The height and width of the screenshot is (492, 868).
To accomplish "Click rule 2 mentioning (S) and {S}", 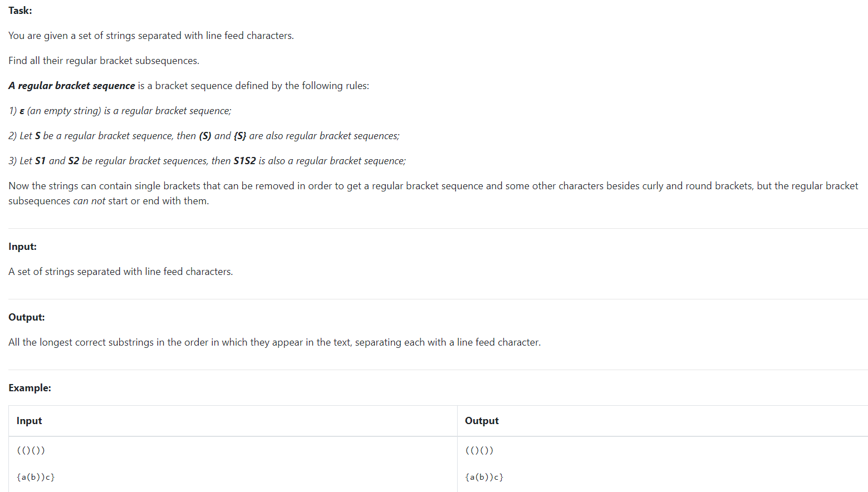I will tap(204, 136).
